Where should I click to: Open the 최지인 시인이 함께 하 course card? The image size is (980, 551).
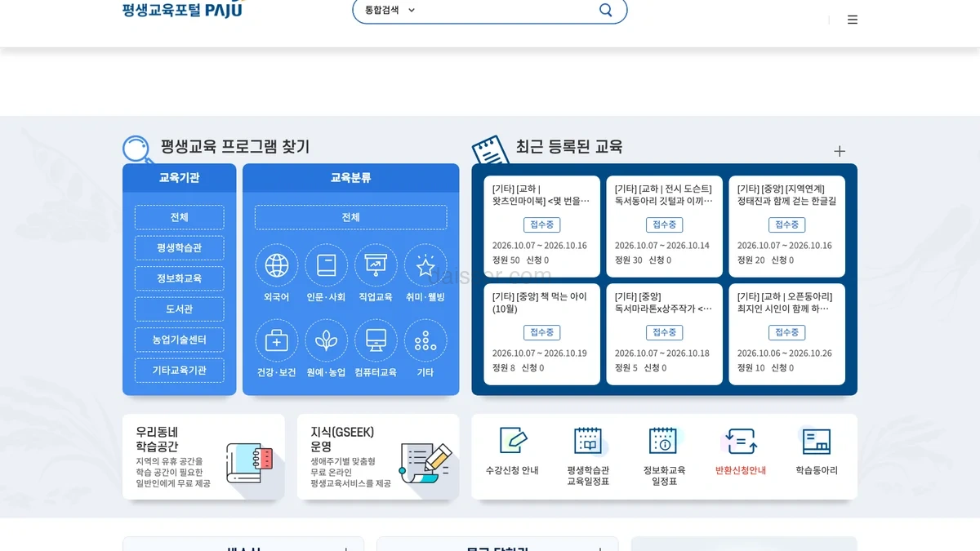pyautogui.click(x=787, y=334)
